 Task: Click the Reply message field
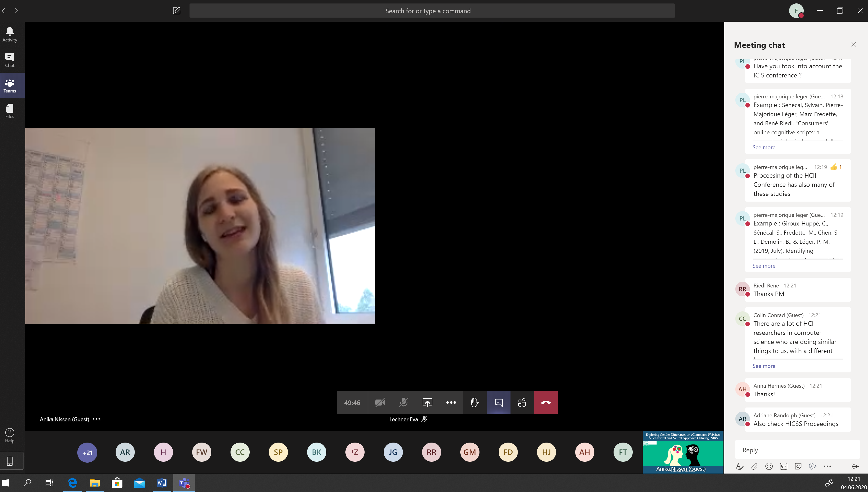click(x=797, y=450)
